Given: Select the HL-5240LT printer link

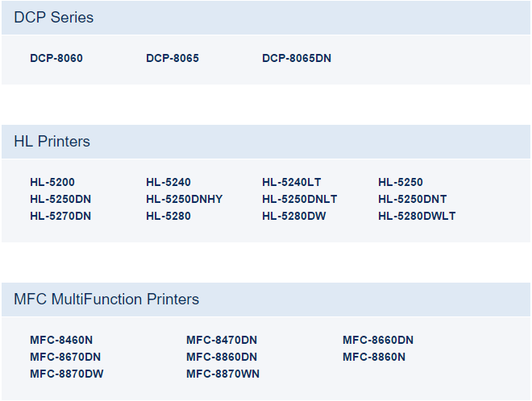Looking at the screenshot, I should tap(292, 182).
